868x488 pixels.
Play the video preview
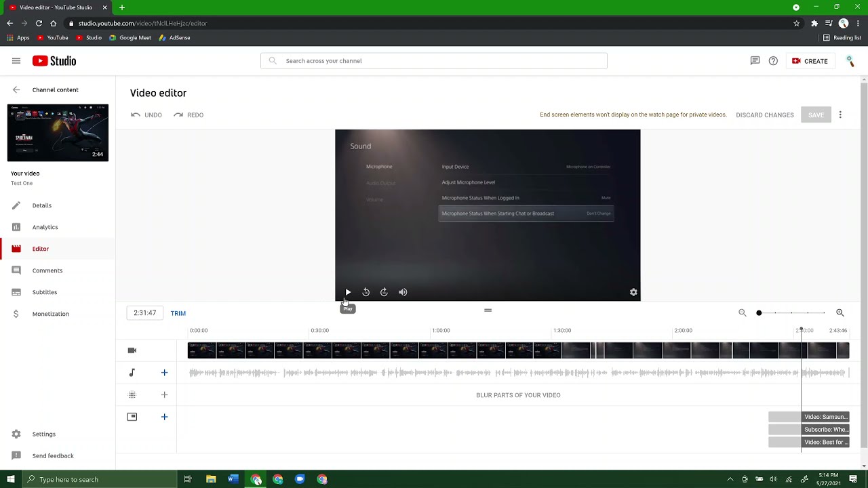[348, 292]
